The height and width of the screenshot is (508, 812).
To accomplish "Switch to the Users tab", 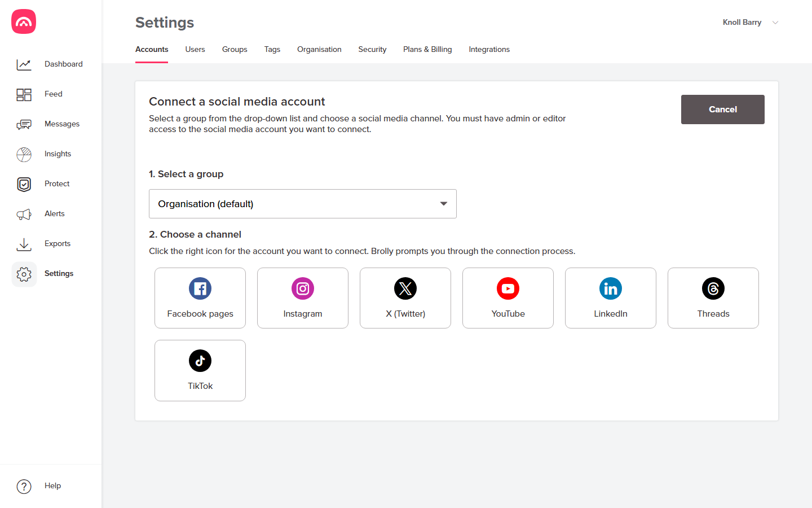I will tap(195, 50).
